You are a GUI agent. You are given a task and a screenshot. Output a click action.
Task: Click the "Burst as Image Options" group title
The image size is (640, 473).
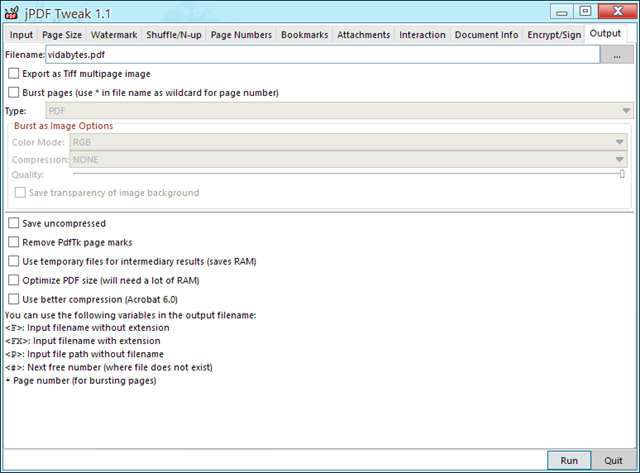64,126
